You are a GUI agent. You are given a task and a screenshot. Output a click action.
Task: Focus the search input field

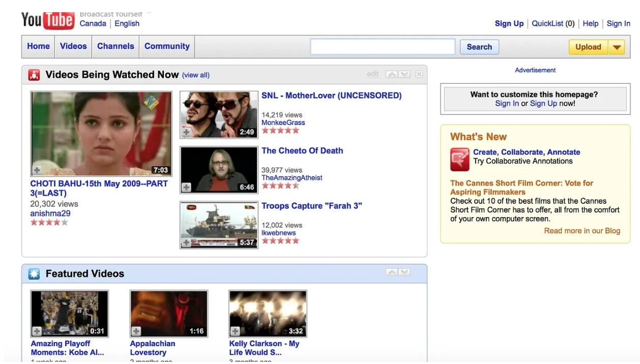coord(383,47)
